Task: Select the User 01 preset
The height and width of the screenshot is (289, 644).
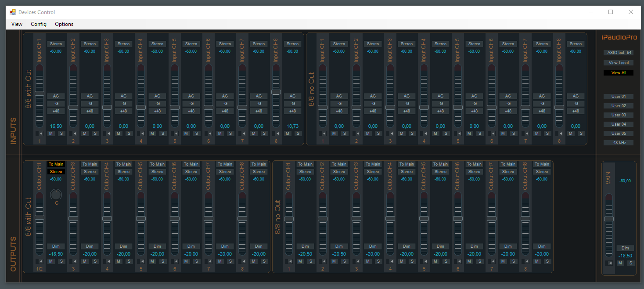Action: click(x=619, y=97)
